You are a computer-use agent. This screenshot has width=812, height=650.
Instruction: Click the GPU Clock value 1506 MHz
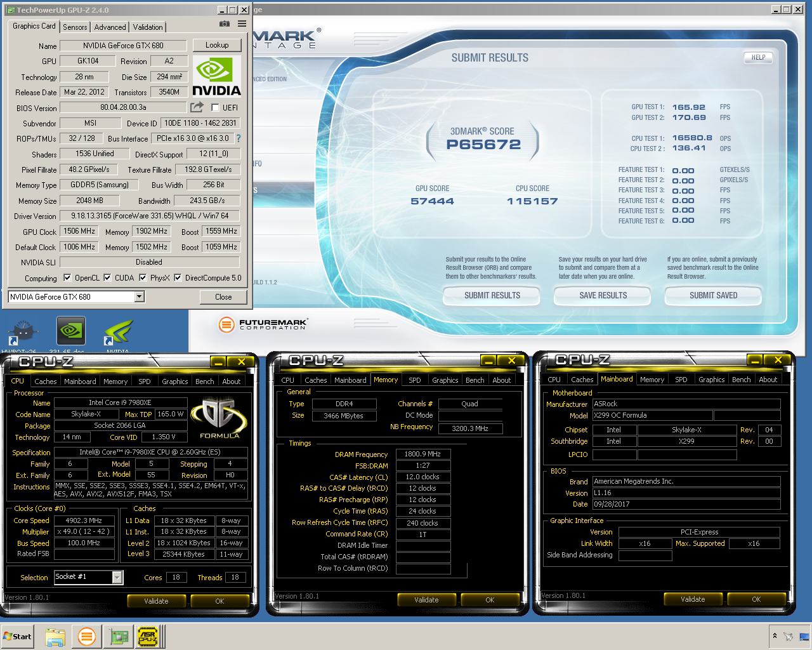click(79, 231)
